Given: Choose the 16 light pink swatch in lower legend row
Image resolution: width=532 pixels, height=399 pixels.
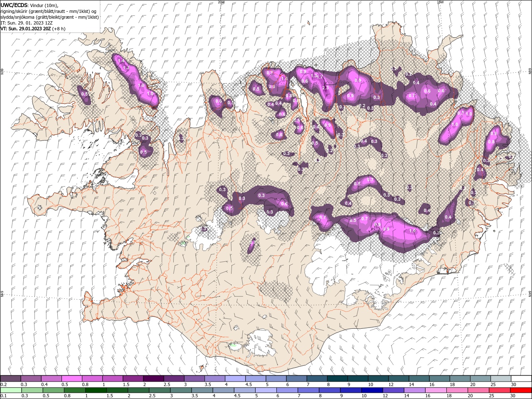Looking at the screenshot, I should click(x=437, y=390).
